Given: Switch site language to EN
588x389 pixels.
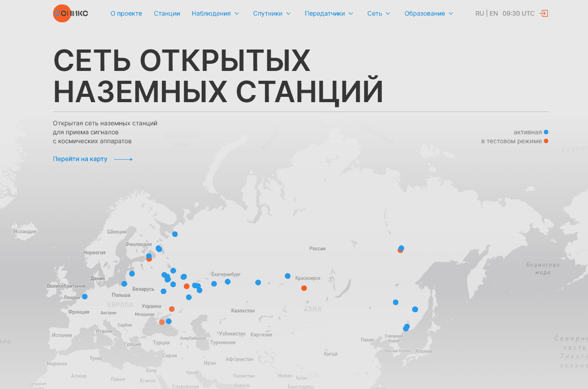Looking at the screenshot, I should tap(493, 13).
